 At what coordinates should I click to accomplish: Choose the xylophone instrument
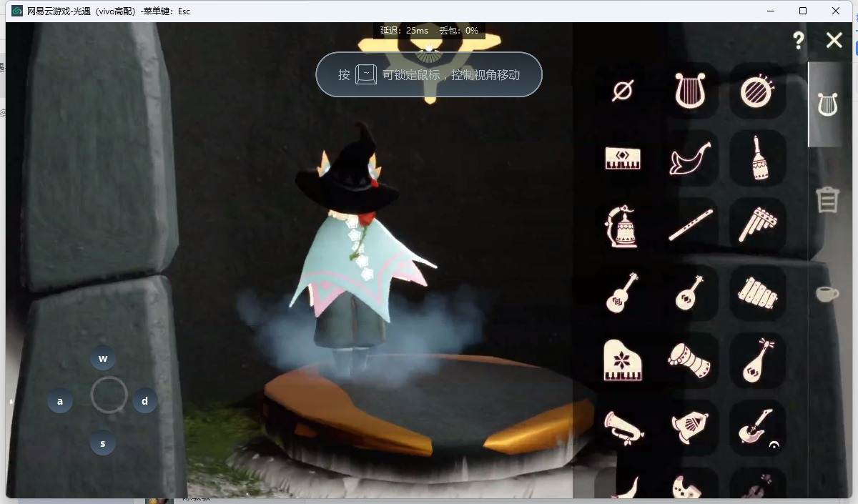pyautogui.click(x=758, y=292)
